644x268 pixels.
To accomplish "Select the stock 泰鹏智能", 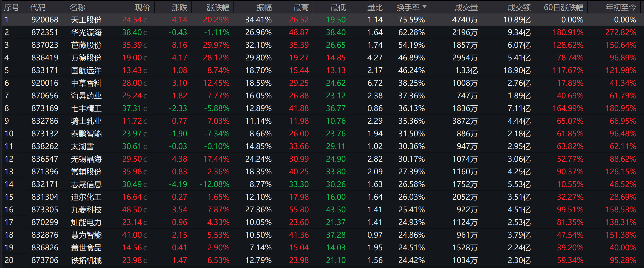I will click(x=86, y=134).
